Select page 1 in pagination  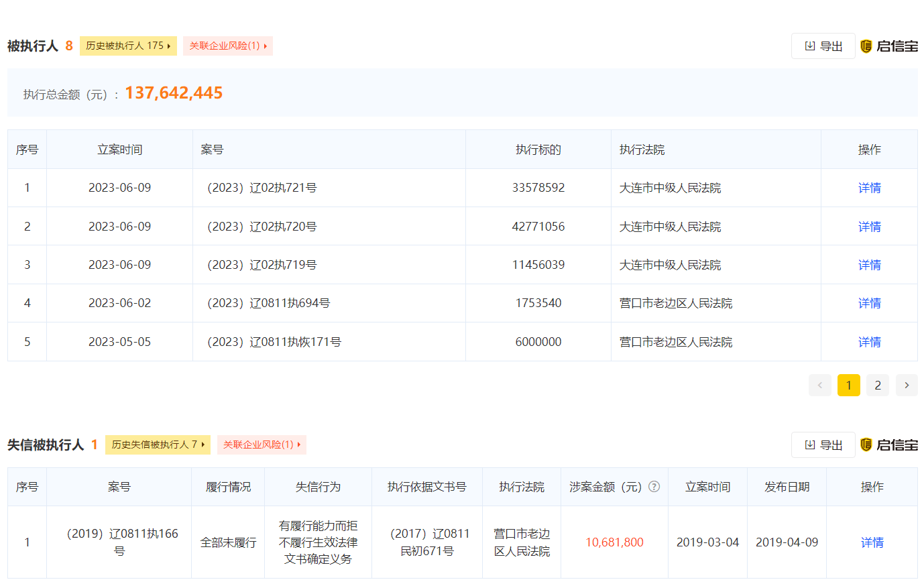tap(848, 385)
